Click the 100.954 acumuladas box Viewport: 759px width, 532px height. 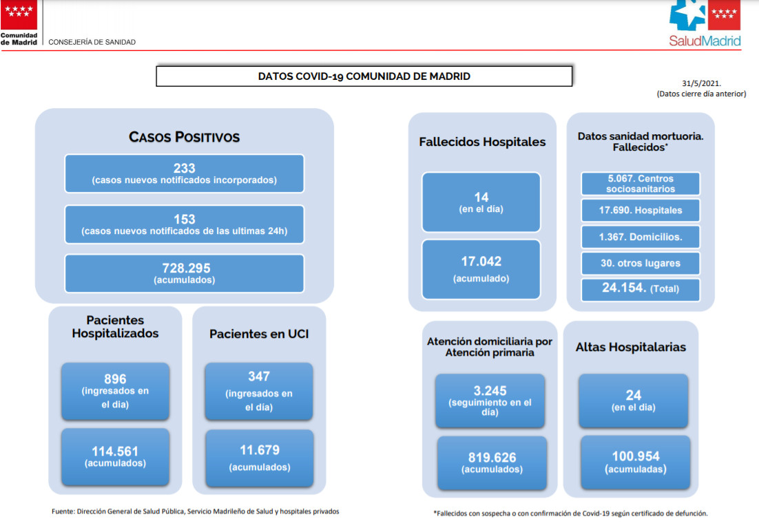pyautogui.click(x=636, y=462)
